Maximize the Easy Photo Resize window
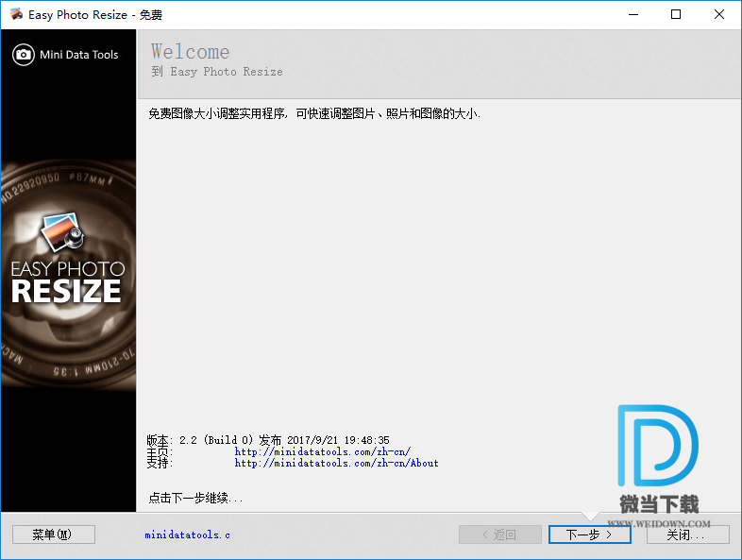Screen dimensions: 742x560 click(676, 15)
